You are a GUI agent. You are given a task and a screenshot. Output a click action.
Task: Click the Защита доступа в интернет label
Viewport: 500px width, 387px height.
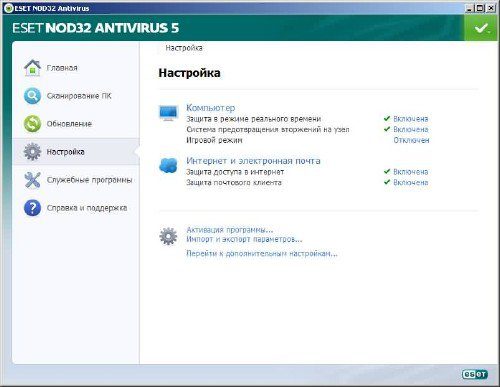235,172
